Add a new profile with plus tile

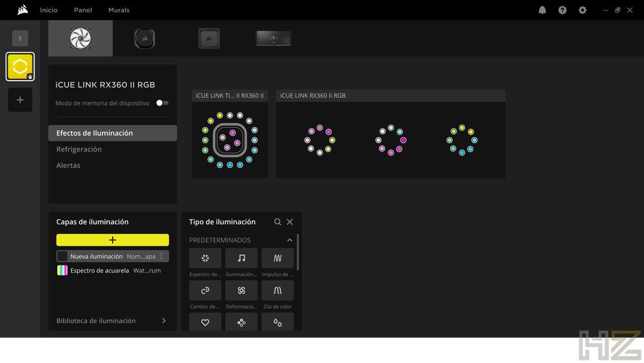click(x=20, y=100)
